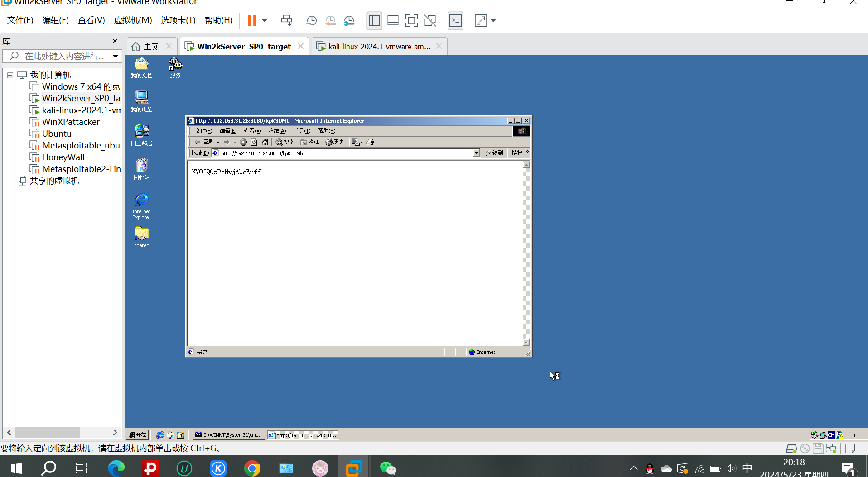
Task: Revert the VM to its previous snapshot
Action: point(331,20)
